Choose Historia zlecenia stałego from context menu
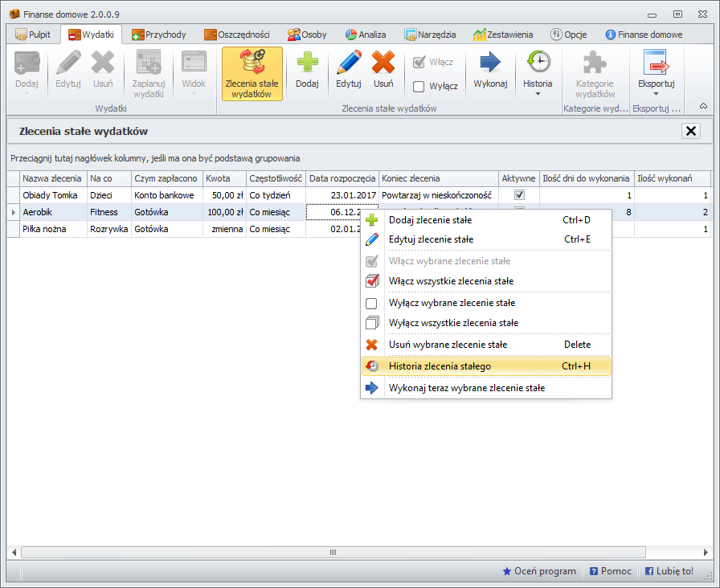Image resolution: width=720 pixels, height=588 pixels. point(440,366)
